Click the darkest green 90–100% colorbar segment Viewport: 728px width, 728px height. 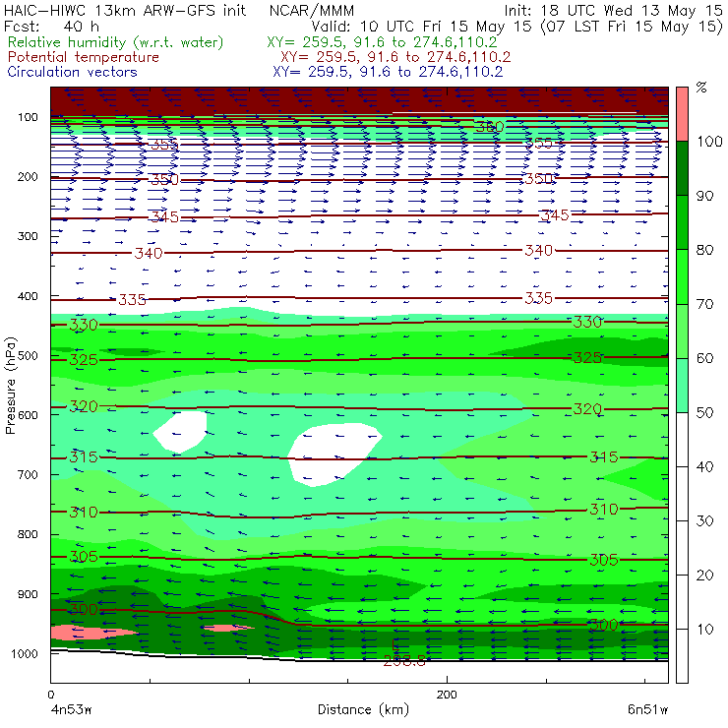[682, 168]
